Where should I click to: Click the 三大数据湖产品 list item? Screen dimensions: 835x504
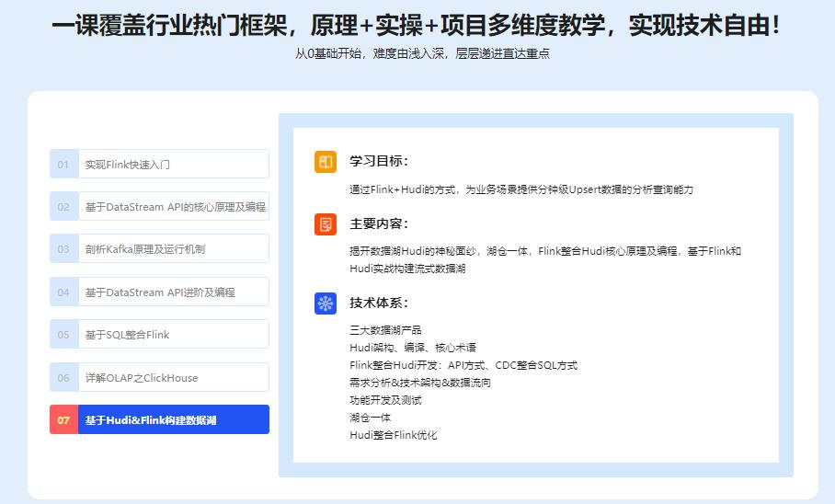[385, 330]
